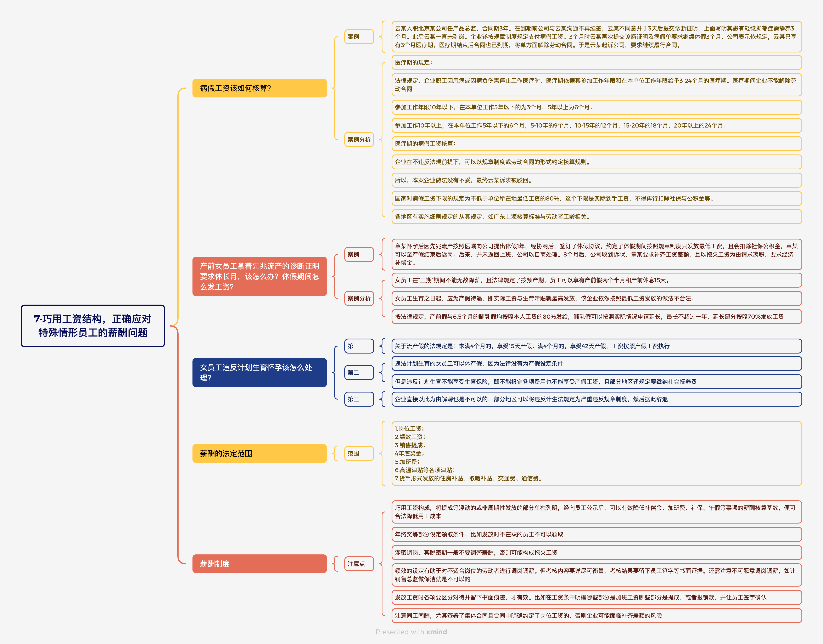Click the 参加工作年限10年以下 node
Viewport: 823px width, 644px height.
tap(597, 107)
